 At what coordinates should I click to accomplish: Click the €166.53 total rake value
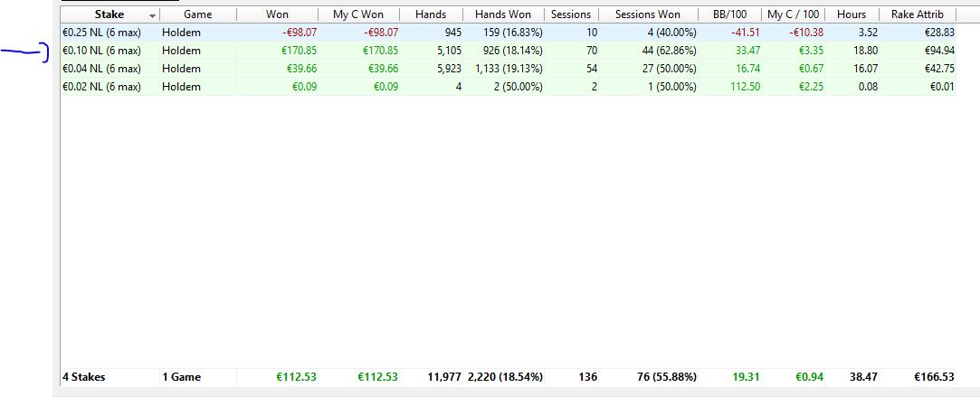tap(935, 377)
